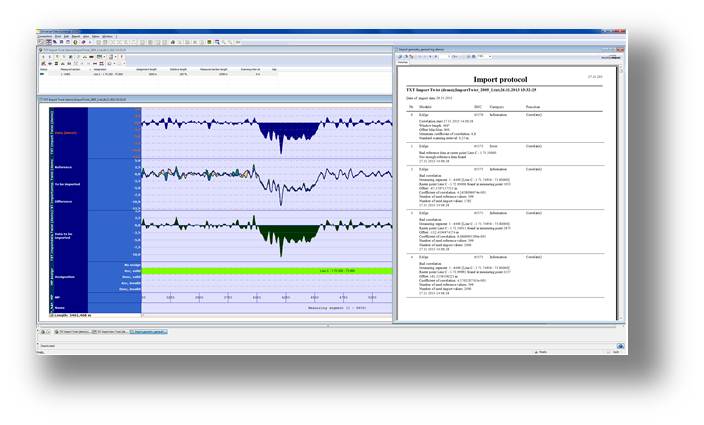Close the Import protocol report window
Viewport: 704px width, 425px height.
click(624, 49)
